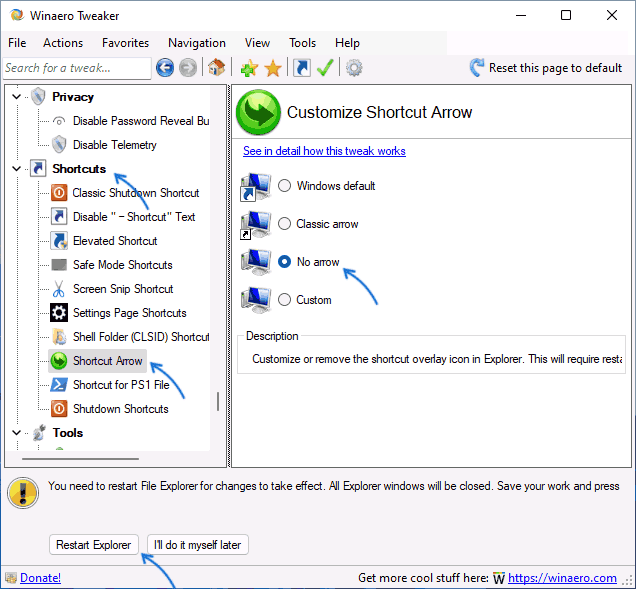Click Reset this page to default
This screenshot has width=636, height=589.
pos(546,68)
